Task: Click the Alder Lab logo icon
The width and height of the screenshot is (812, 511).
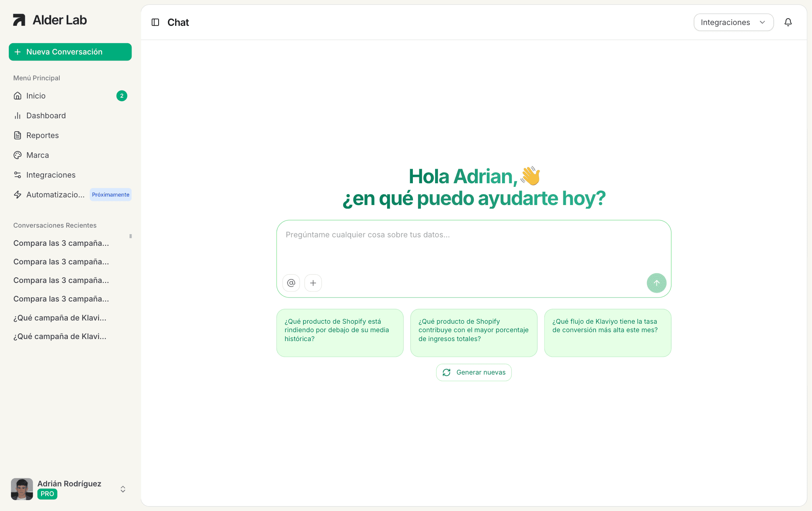Action: [x=19, y=19]
